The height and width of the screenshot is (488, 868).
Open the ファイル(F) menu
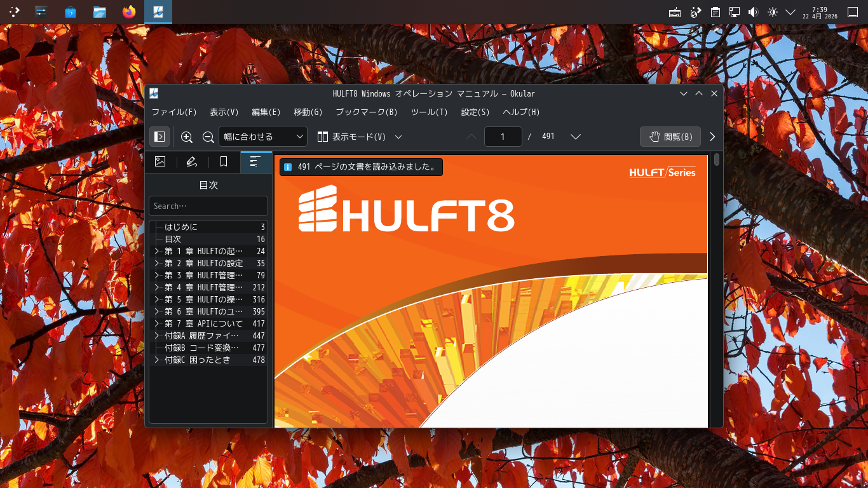point(173,112)
